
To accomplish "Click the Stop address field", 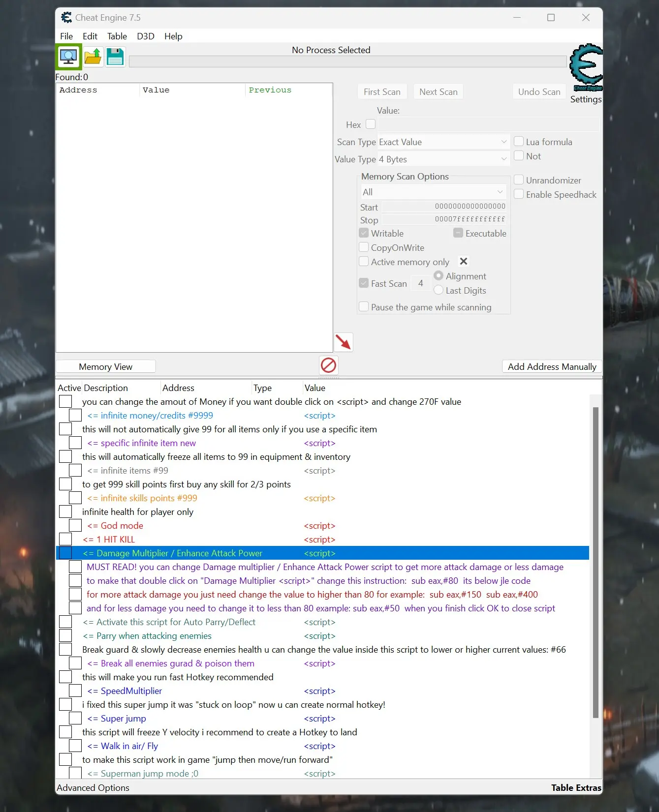I will [x=444, y=219].
